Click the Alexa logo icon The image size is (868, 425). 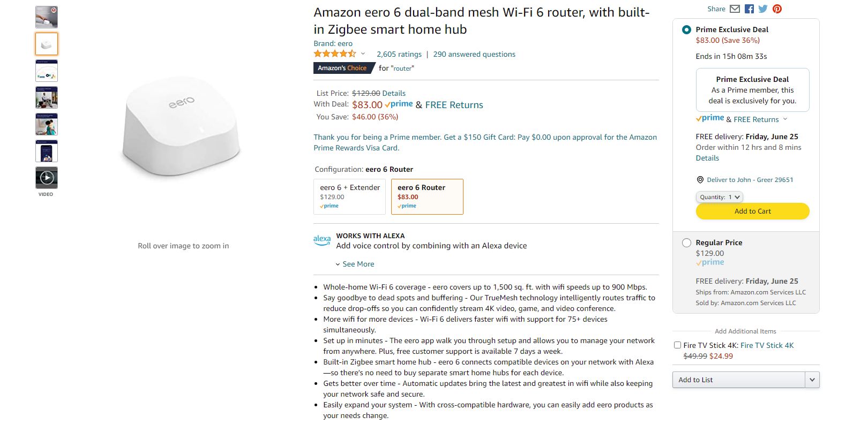[322, 240]
